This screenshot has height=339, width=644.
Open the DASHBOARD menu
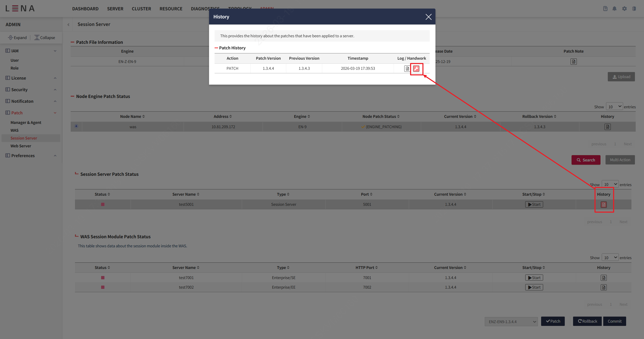tap(85, 9)
